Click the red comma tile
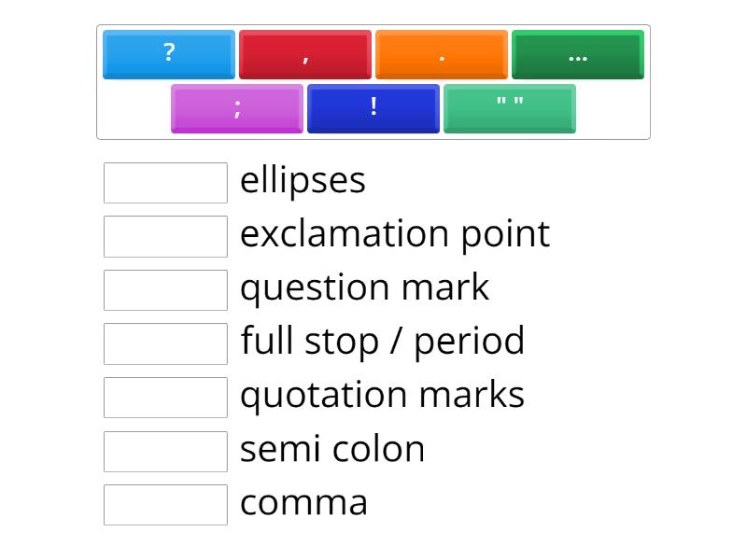Image resolution: width=747 pixels, height=560 pixels. [x=305, y=54]
